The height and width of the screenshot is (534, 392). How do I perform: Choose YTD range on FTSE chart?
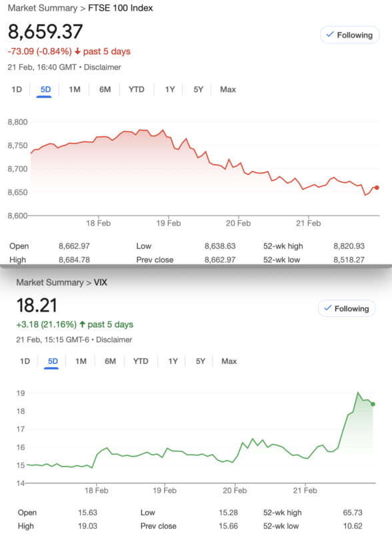(x=137, y=89)
